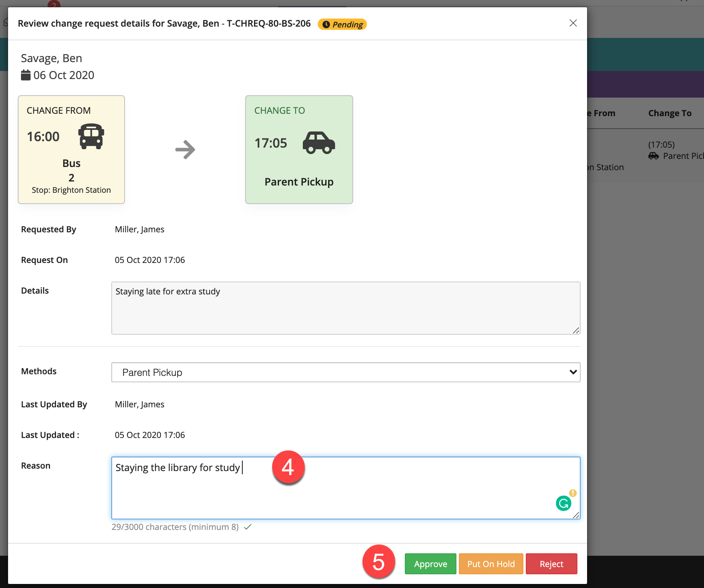The image size is (704, 588).
Task: Approve the change request
Action: (x=430, y=564)
